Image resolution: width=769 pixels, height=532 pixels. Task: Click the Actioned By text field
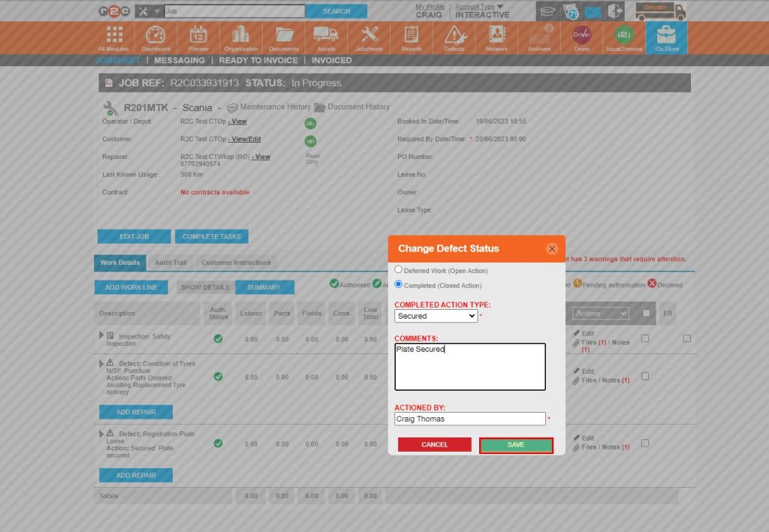coord(469,419)
